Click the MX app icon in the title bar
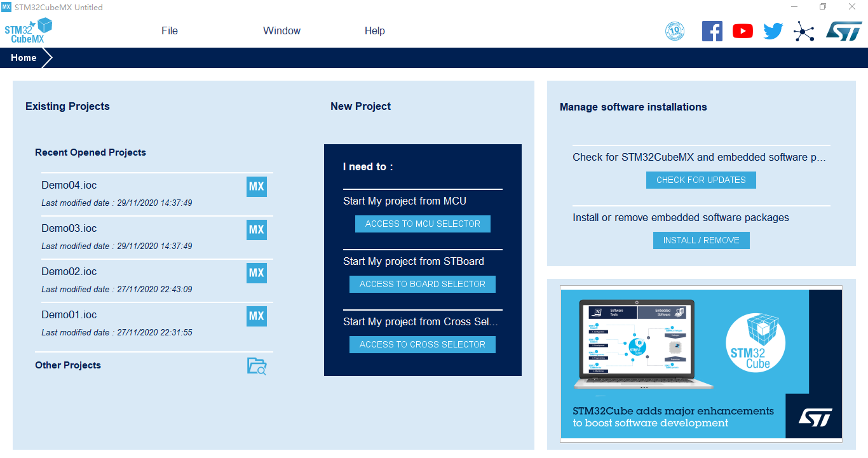Screen dimensions: 868x458 click(x=7, y=7)
